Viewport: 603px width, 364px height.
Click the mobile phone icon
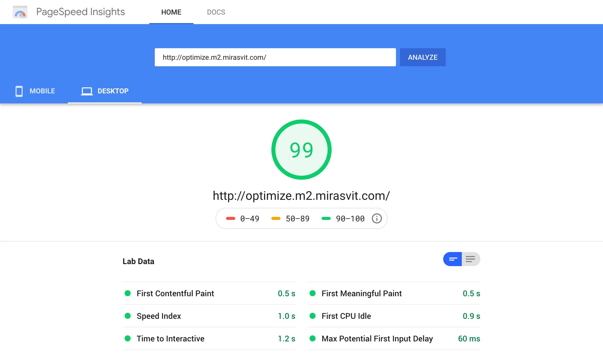(x=19, y=91)
